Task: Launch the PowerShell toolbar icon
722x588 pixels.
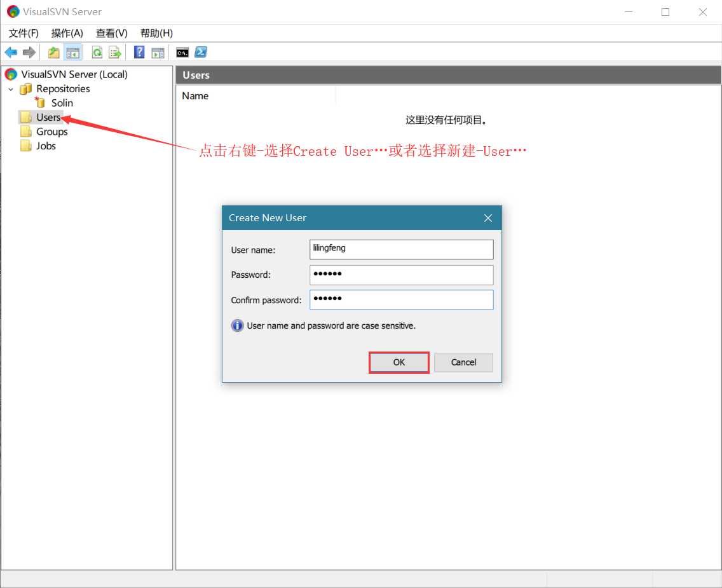Action: pos(201,53)
